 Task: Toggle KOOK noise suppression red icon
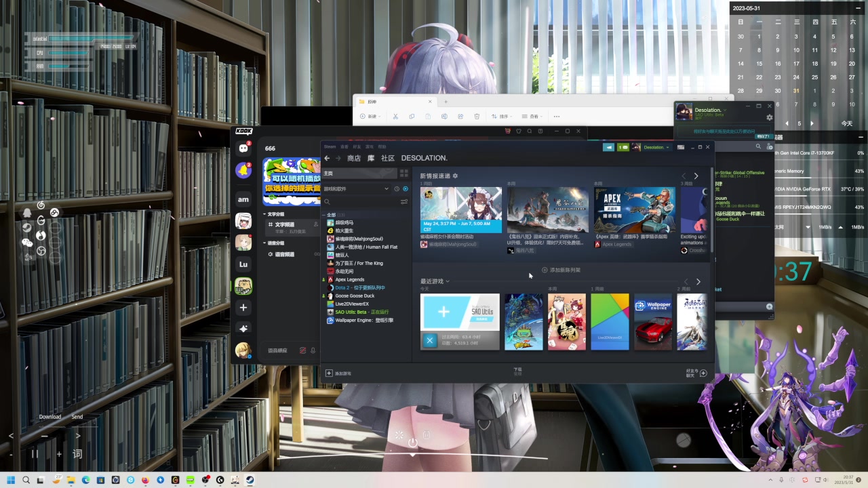302,350
